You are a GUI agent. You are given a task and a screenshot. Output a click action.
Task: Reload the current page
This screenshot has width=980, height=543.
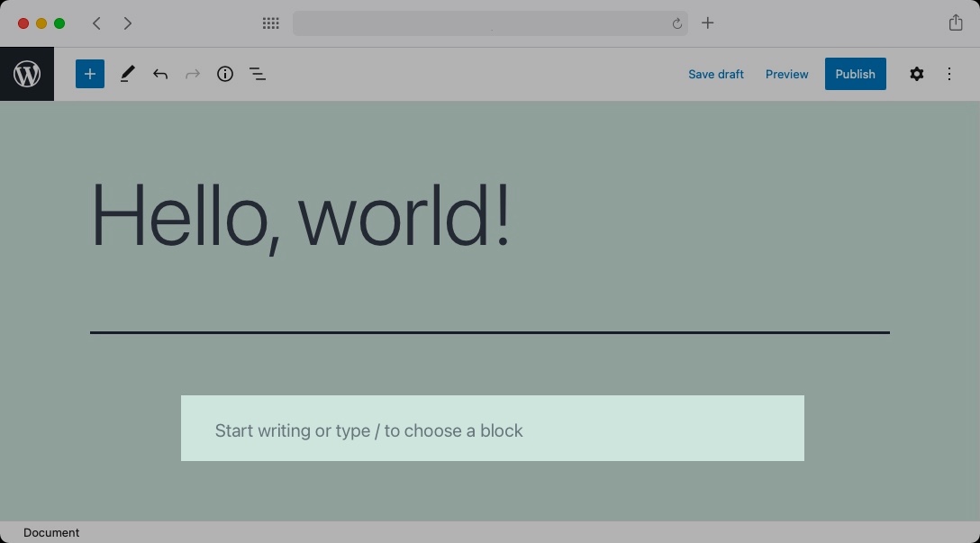click(x=677, y=23)
